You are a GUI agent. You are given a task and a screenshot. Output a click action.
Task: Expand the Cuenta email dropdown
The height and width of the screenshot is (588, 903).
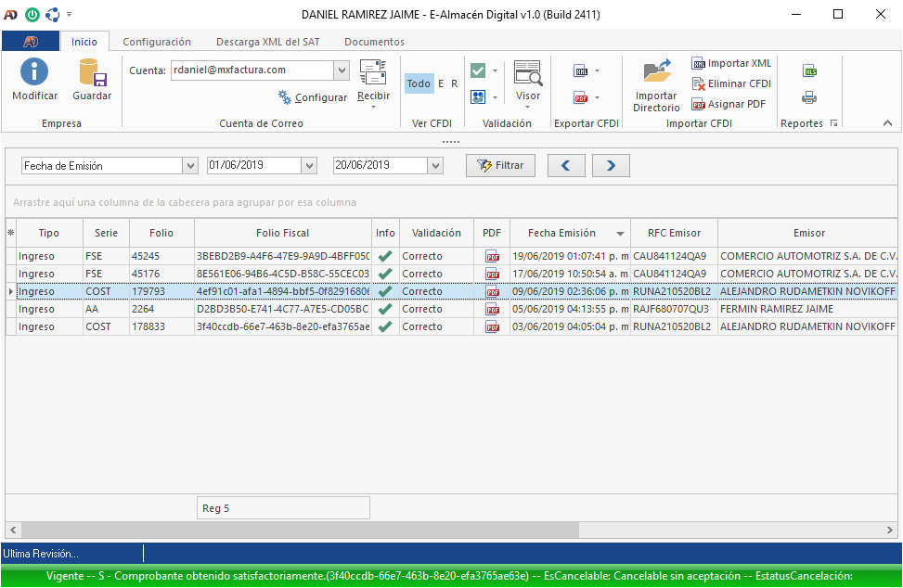point(341,70)
